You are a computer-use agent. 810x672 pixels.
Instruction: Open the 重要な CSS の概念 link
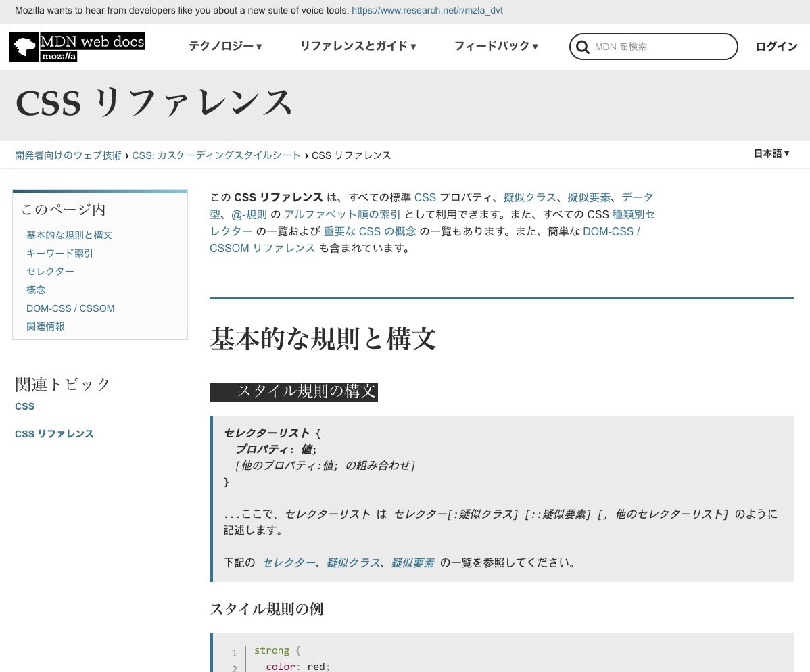369,231
